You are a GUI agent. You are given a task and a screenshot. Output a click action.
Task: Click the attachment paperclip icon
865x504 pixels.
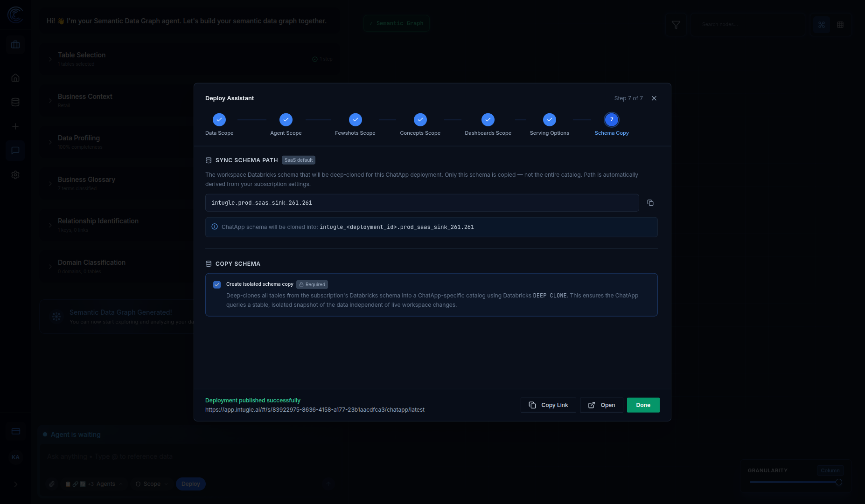click(x=52, y=484)
